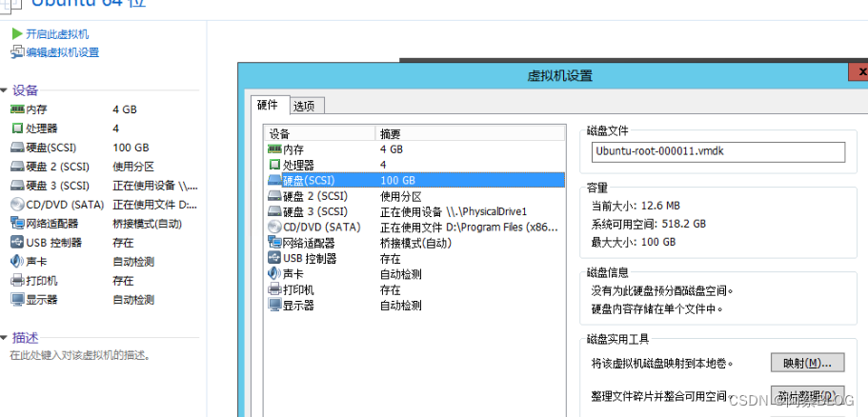Click 桥接模式(自动) summary in dialog list
The width and height of the screenshot is (868, 417).
(x=415, y=243)
